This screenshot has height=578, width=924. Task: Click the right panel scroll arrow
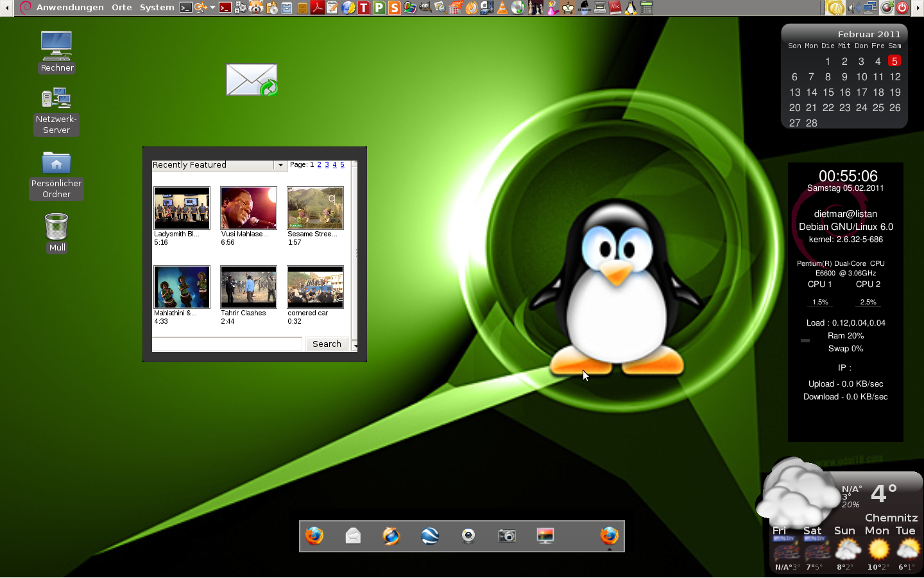918,8
